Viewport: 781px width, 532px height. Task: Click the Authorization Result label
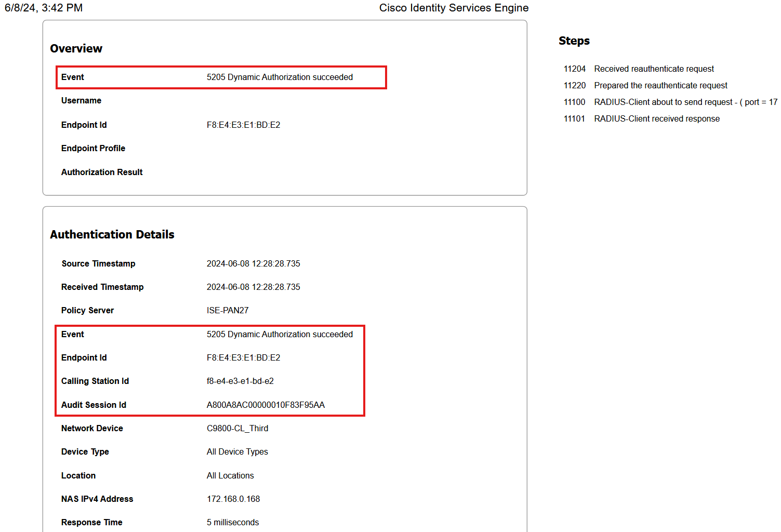coord(102,172)
